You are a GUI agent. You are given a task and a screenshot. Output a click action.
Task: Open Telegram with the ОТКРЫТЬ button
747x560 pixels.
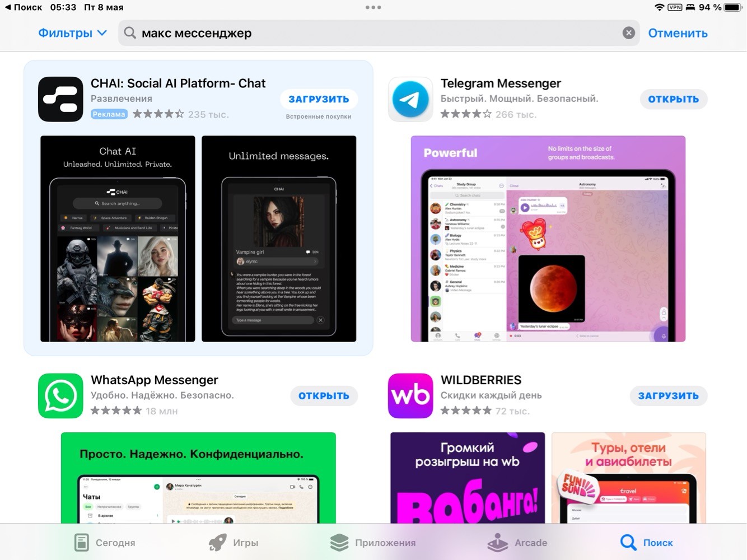tap(674, 99)
